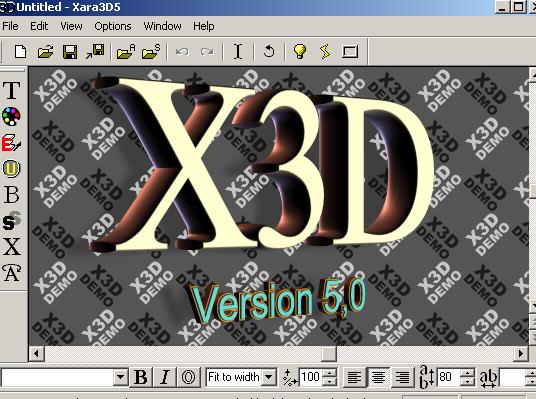Click the horizontal scrollbar thumb
This screenshot has width=536, height=399.
pos(329,354)
